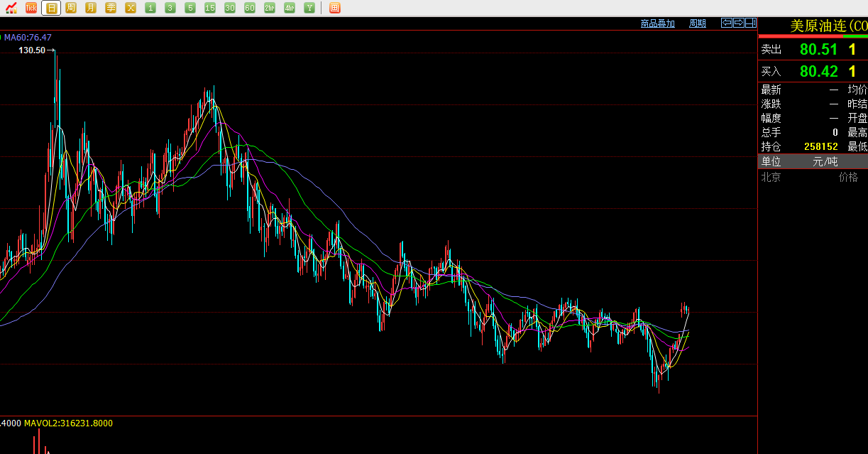Click the MAVOL2:316231.8000 volume label
868x454 pixels.
tap(68, 423)
